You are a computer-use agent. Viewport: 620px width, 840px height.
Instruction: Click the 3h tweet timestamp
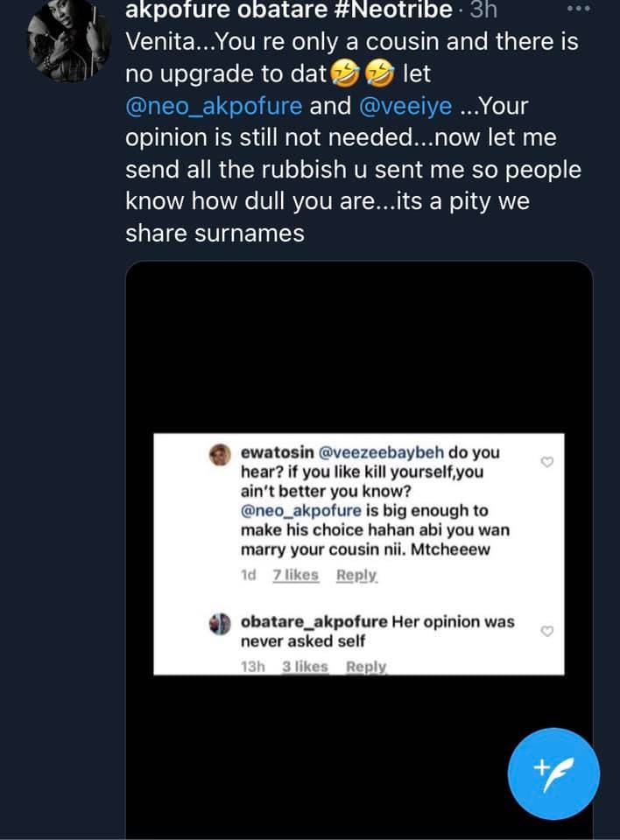483,10
